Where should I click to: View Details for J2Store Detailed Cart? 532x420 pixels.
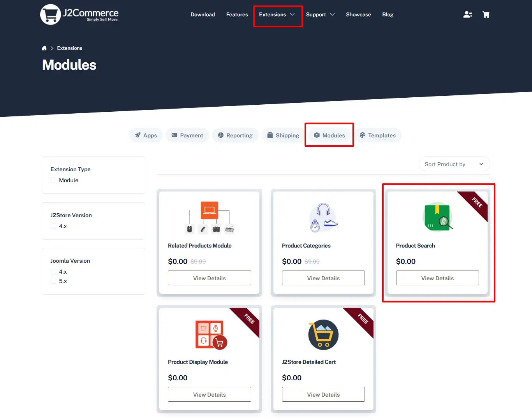click(x=324, y=395)
